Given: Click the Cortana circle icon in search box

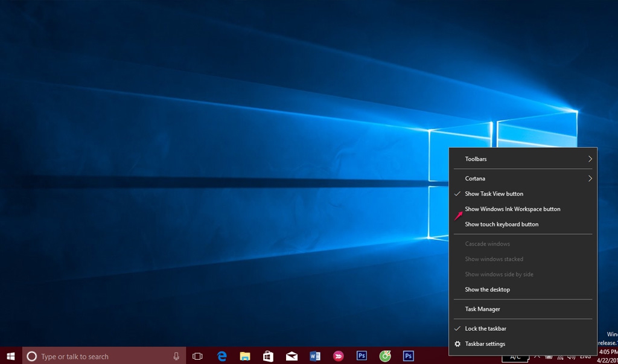Looking at the screenshot, I should [32, 356].
